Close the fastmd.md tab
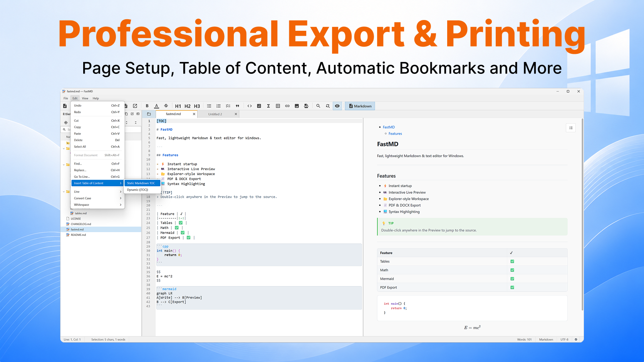The height and width of the screenshot is (362, 644). pos(194,114)
